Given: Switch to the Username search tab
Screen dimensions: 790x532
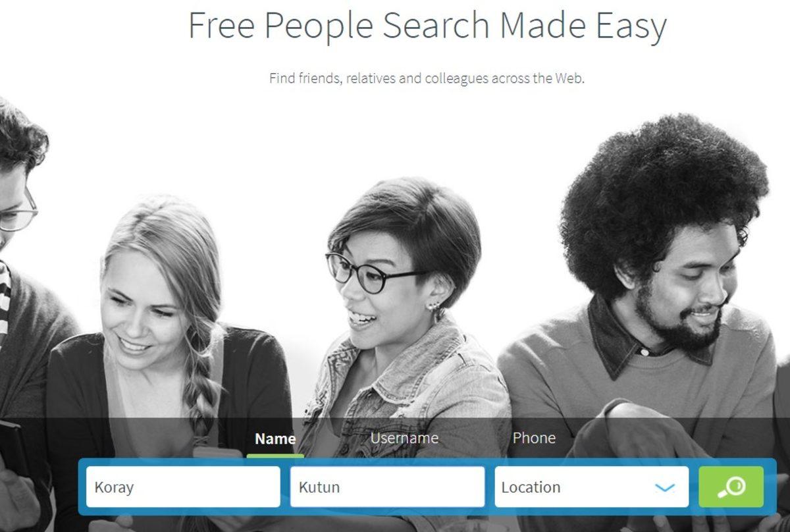Looking at the screenshot, I should pos(404,438).
